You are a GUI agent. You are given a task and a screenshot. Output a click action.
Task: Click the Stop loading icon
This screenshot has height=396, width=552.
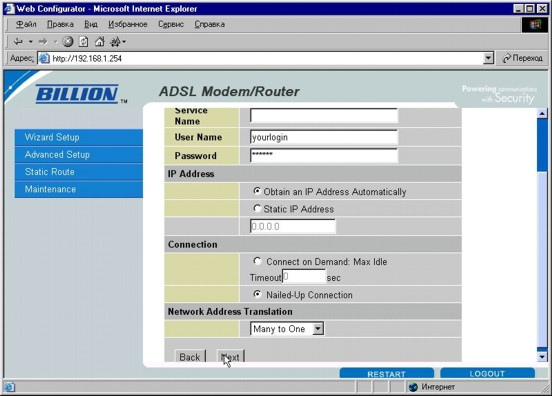pyautogui.click(x=68, y=42)
